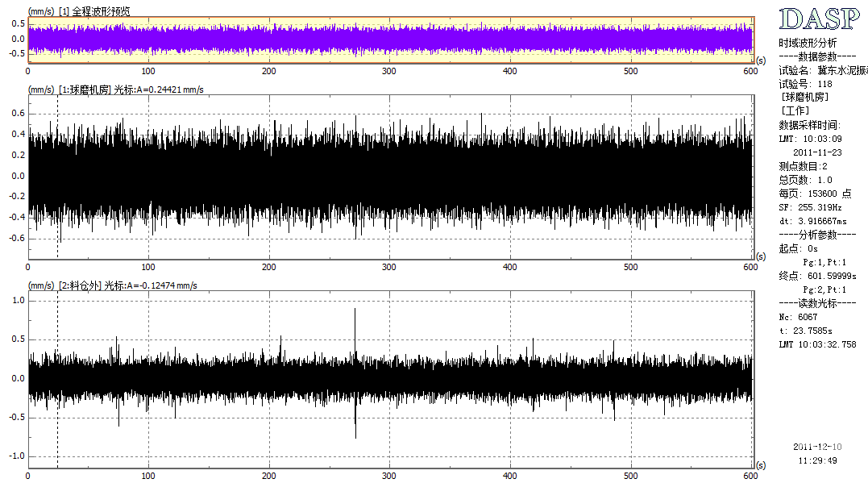Click the DASP logo
The height and width of the screenshot is (483, 868).
click(820, 19)
